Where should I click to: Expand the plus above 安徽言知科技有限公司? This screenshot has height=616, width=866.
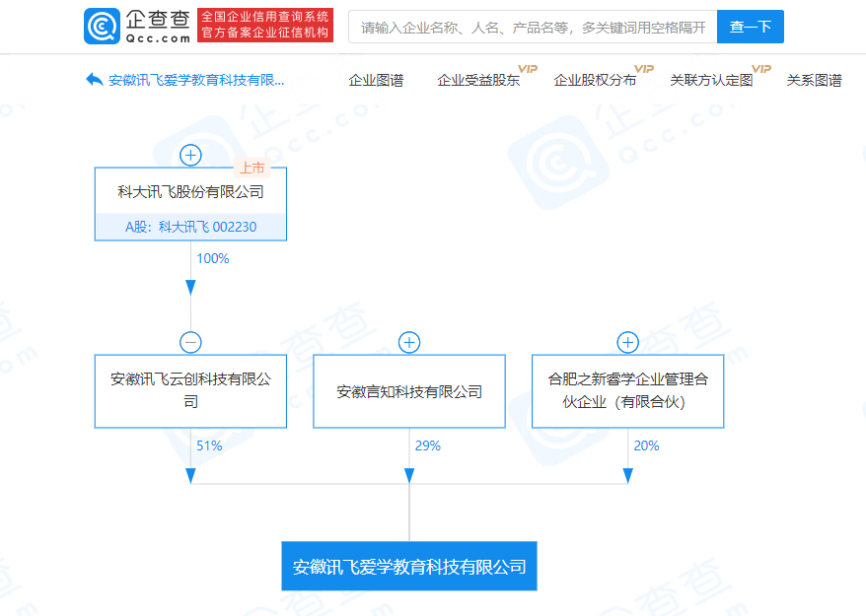pos(409,342)
